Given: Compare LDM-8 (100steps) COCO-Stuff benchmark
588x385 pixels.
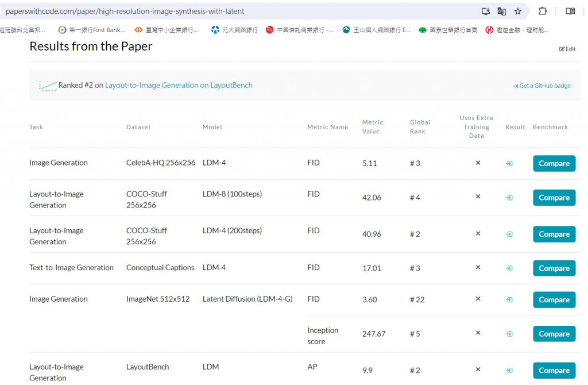Looking at the screenshot, I should click(554, 198).
